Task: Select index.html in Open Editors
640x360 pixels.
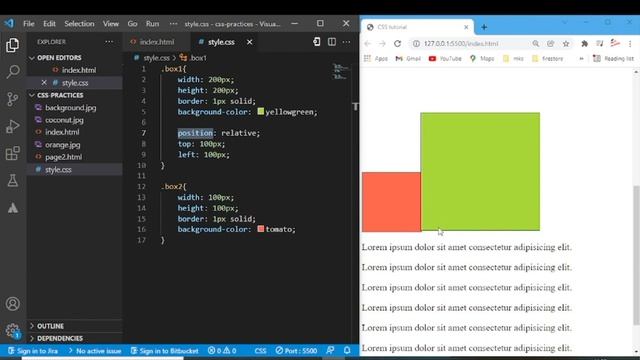Action: click(75, 70)
